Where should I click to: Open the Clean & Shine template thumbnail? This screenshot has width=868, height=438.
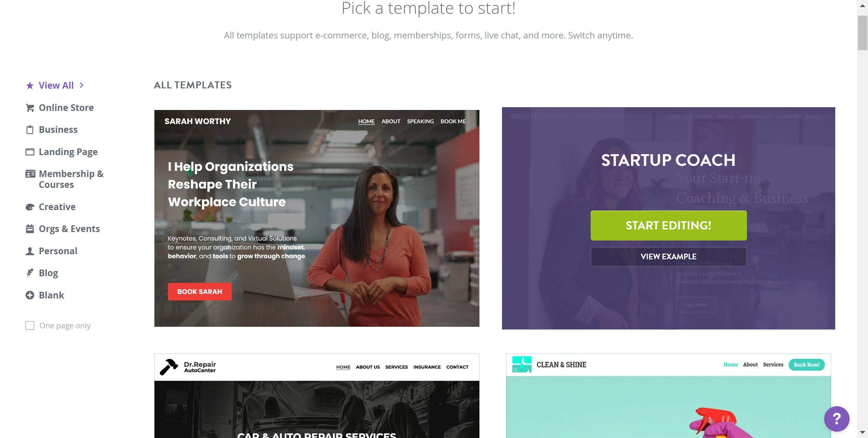668,396
